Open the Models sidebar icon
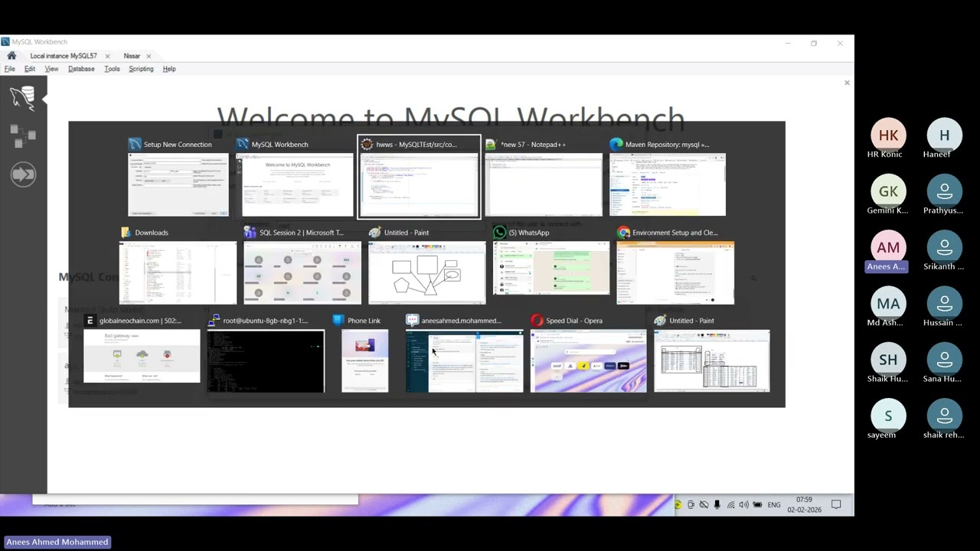The height and width of the screenshot is (551, 980). coord(23,136)
